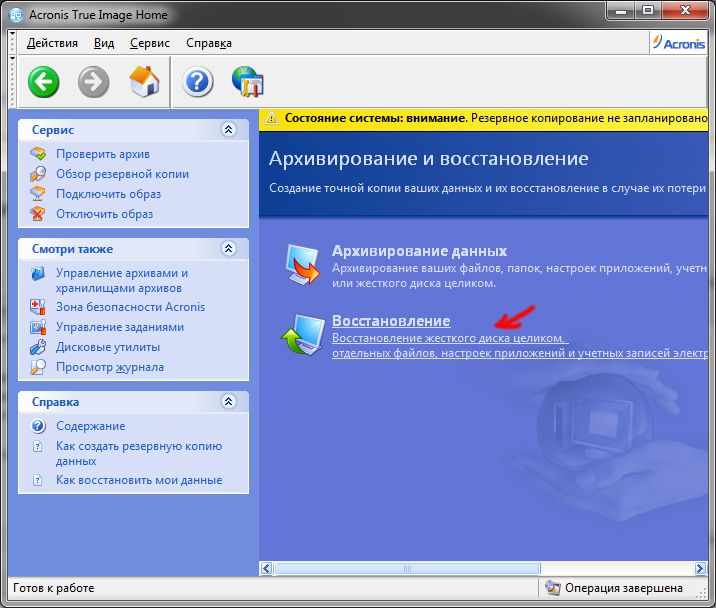Open Обзор резервной копии link
The height and width of the screenshot is (608, 716).
pyautogui.click(x=122, y=174)
